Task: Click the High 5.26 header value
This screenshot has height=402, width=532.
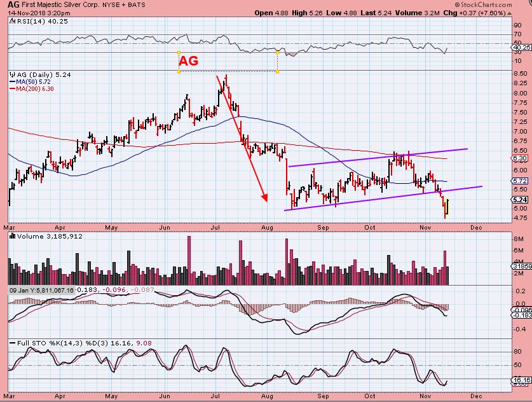Action: pyautogui.click(x=307, y=13)
